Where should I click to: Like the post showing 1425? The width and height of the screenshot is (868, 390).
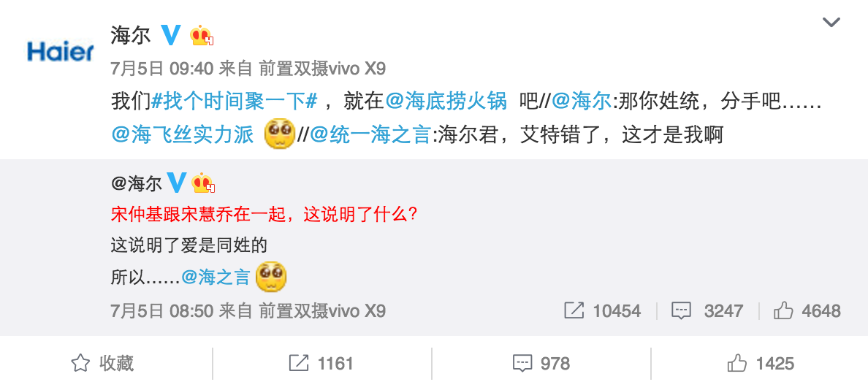tap(761, 364)
